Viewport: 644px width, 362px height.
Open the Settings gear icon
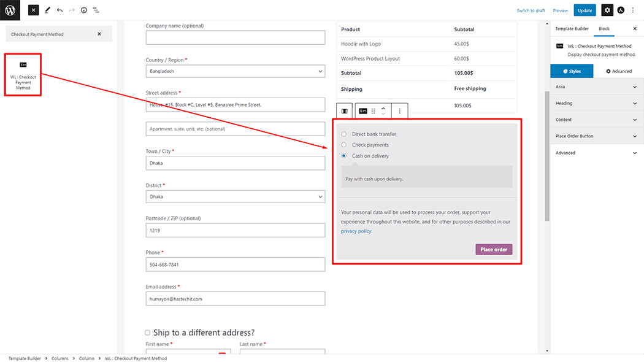tap(607, 10)
